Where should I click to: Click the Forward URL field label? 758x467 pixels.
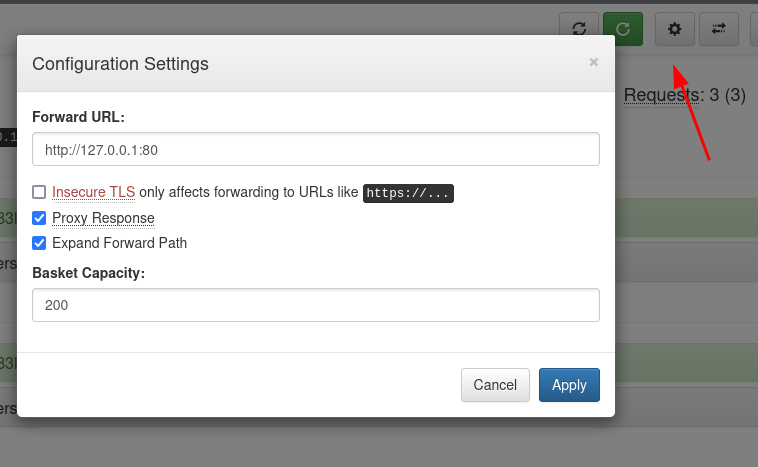[78, 117]
